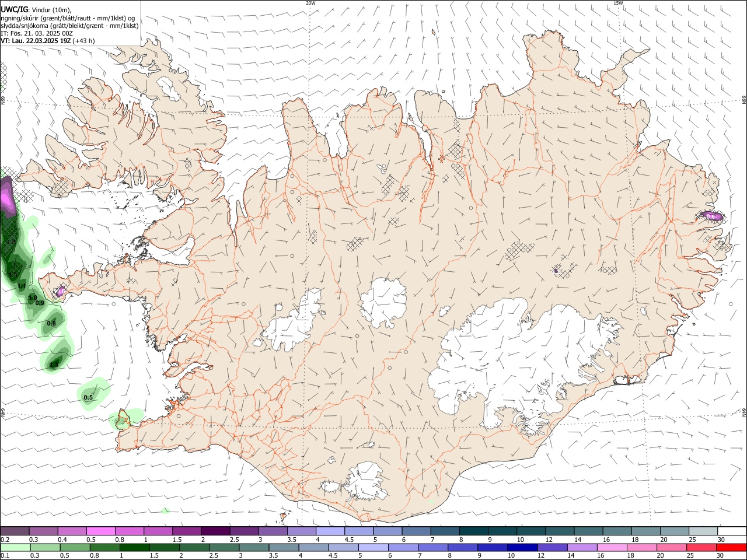
Task: Click the '0.2' label under snow legend
Action: (x=5, y=540)
